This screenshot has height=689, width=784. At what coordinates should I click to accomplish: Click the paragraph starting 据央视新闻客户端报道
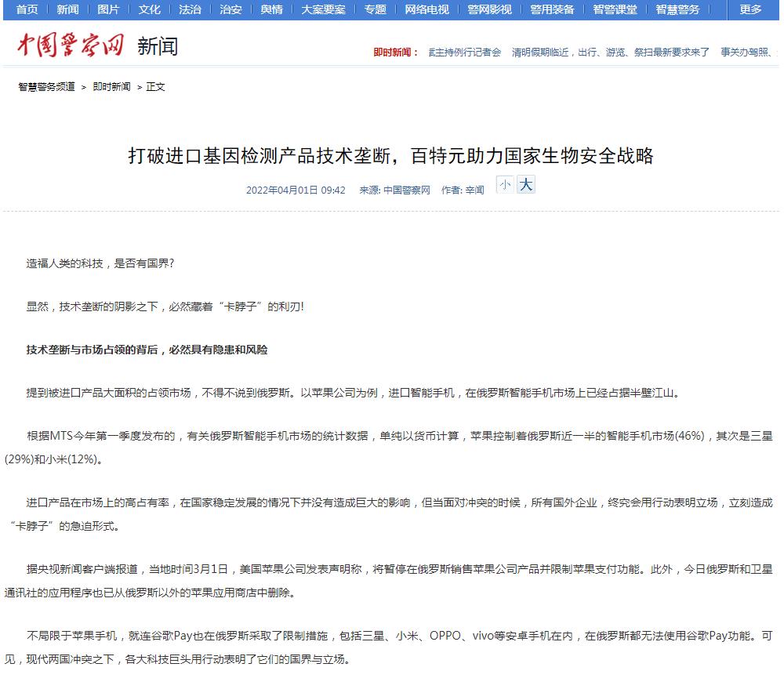(390, 581)
